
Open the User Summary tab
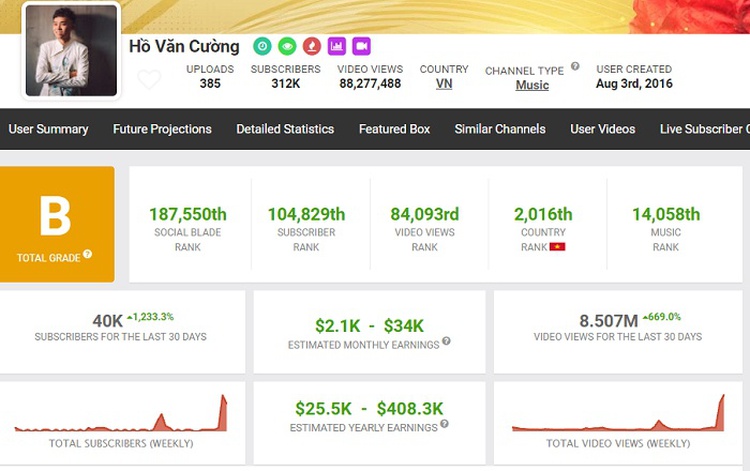tap(48, 129)
